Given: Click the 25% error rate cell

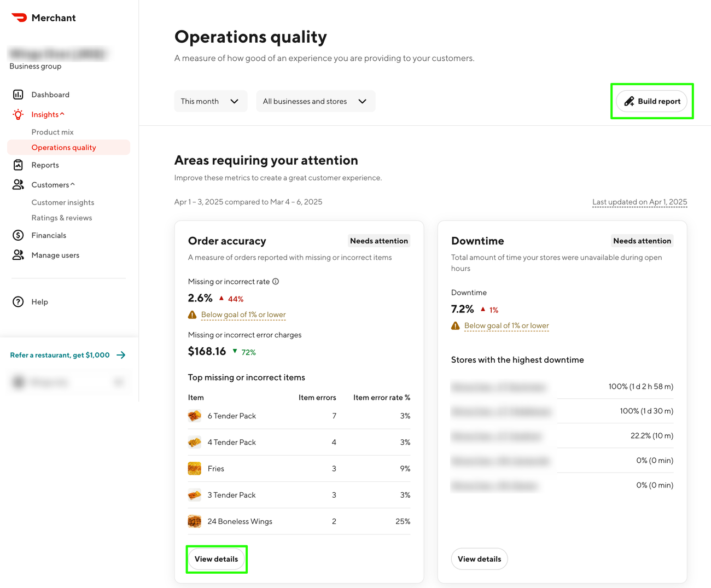Looking at the screenshot, I should tap(403, 521).
